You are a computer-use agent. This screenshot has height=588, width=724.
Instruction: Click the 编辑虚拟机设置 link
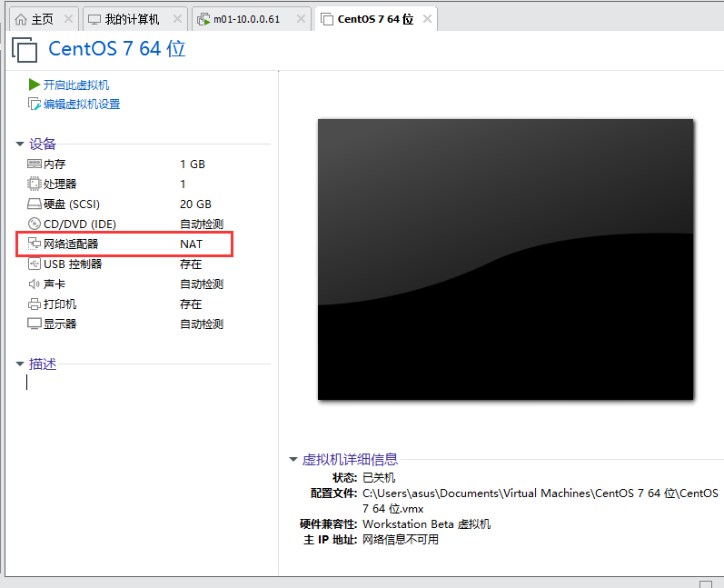click(x=82, y=105)
